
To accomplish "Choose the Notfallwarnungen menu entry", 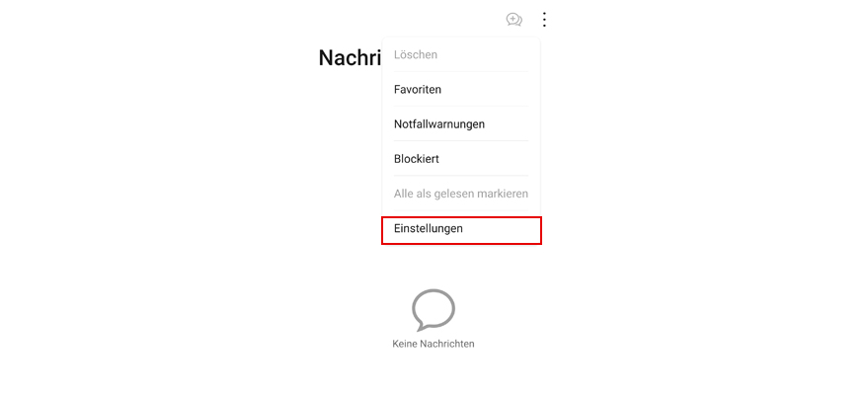I will (439, 123).
